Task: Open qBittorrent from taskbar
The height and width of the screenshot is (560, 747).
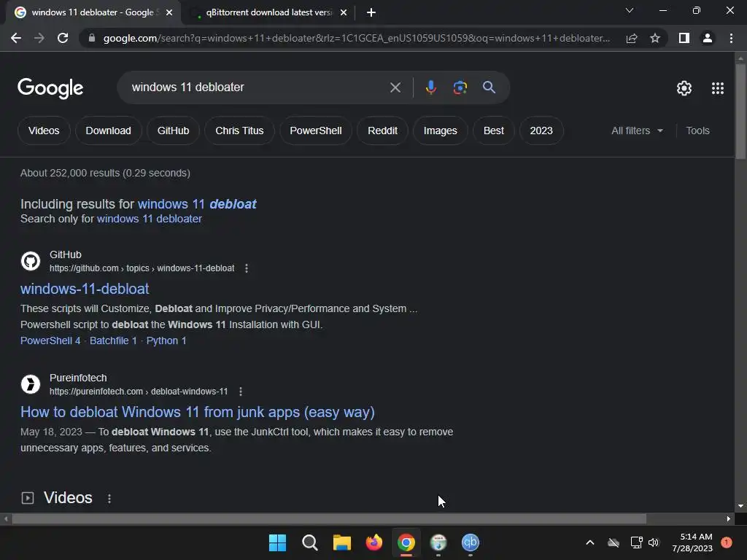Action: coord(471,542)
